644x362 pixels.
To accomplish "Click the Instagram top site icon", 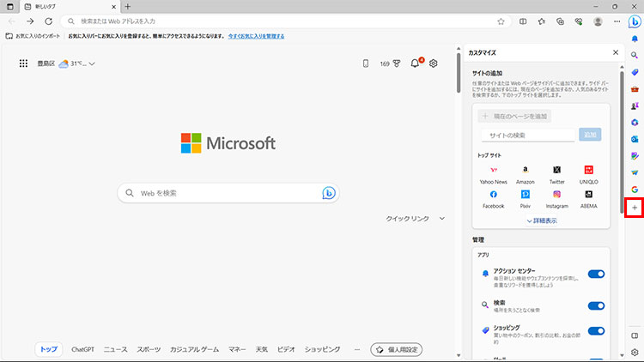I will (x=556, y=195).
